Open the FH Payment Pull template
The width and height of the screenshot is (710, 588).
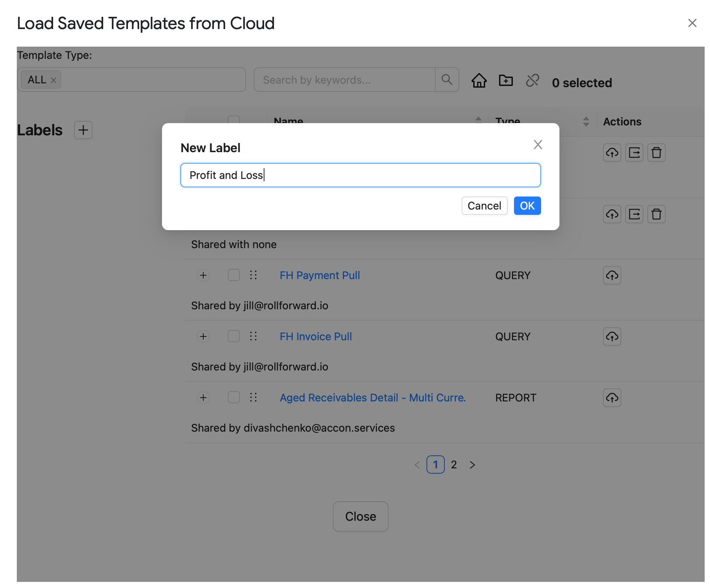pyautogui.click(x=320, y=275)
